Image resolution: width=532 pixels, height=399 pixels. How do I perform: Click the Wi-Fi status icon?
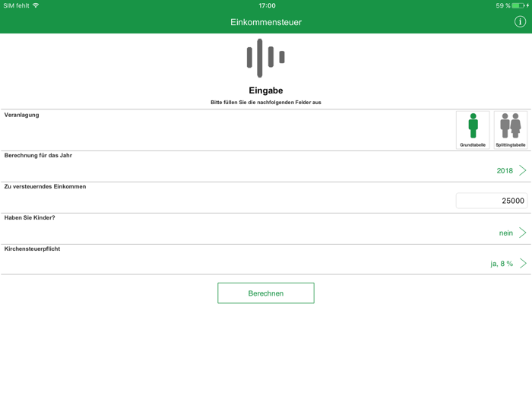36,5
